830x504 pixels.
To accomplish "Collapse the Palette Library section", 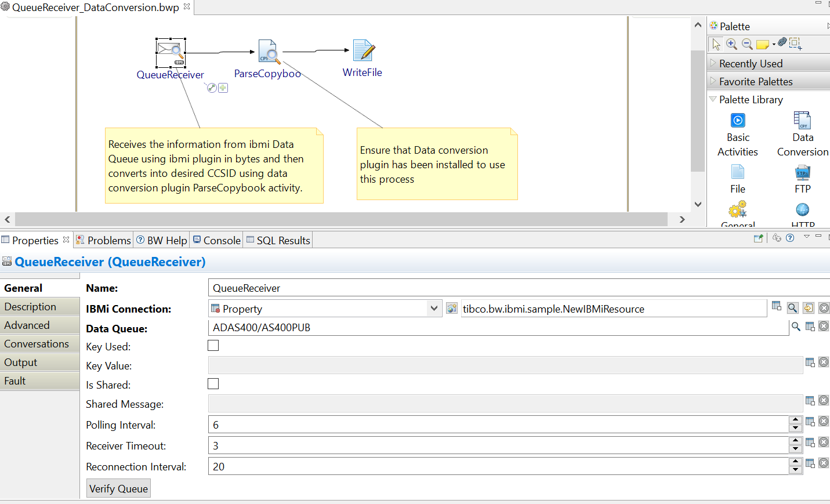I will pos(713,99).
